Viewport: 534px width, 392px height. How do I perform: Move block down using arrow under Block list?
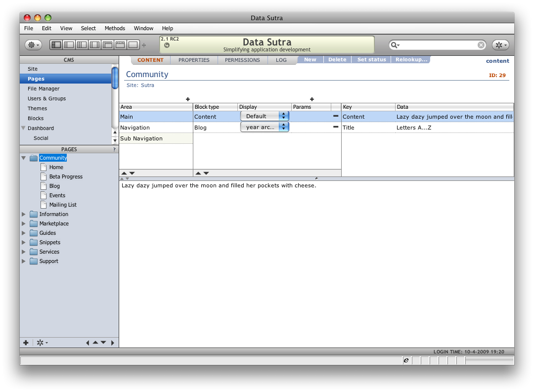206,174
